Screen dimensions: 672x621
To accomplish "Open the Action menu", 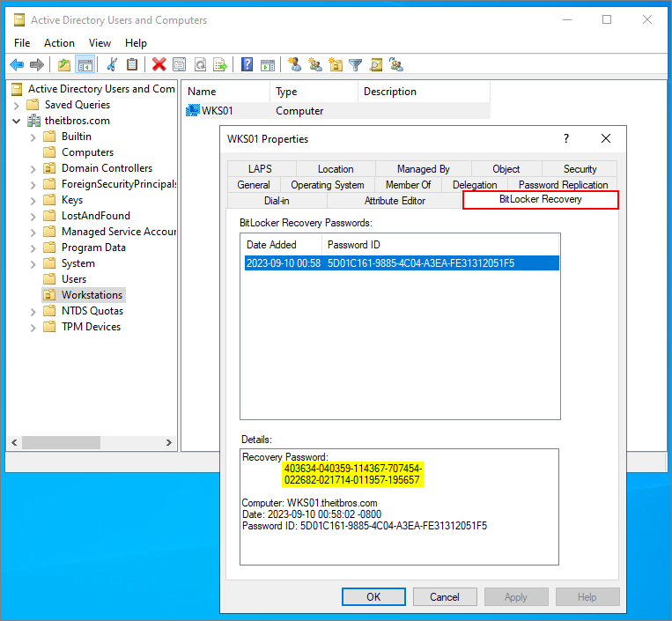I will (x=59, y=43).
